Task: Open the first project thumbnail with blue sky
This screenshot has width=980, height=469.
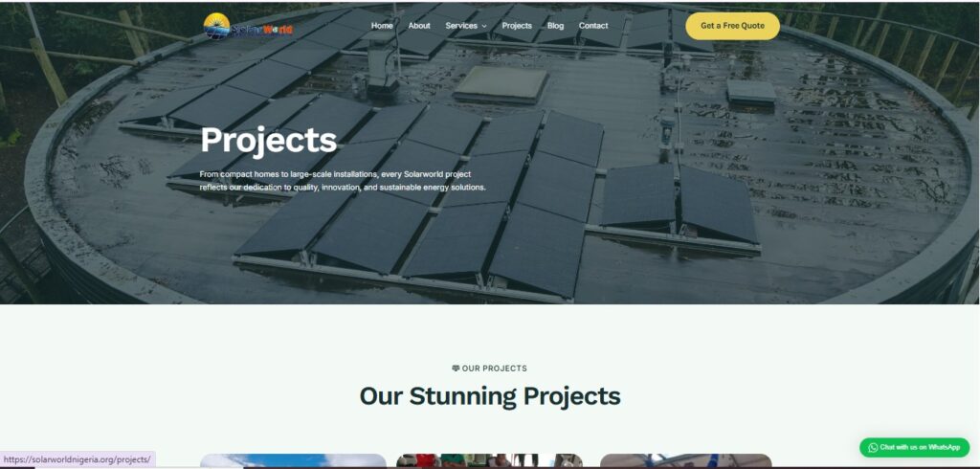Action: click(x=293, y=461)
